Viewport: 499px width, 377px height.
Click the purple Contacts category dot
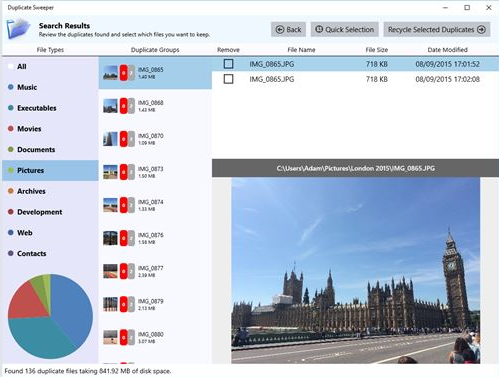[11, 253]
